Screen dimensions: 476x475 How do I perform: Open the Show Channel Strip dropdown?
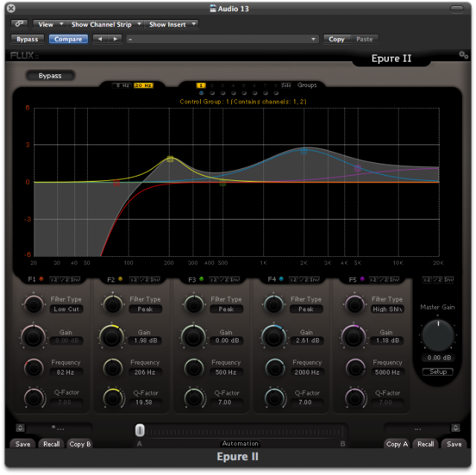point(105,25)
